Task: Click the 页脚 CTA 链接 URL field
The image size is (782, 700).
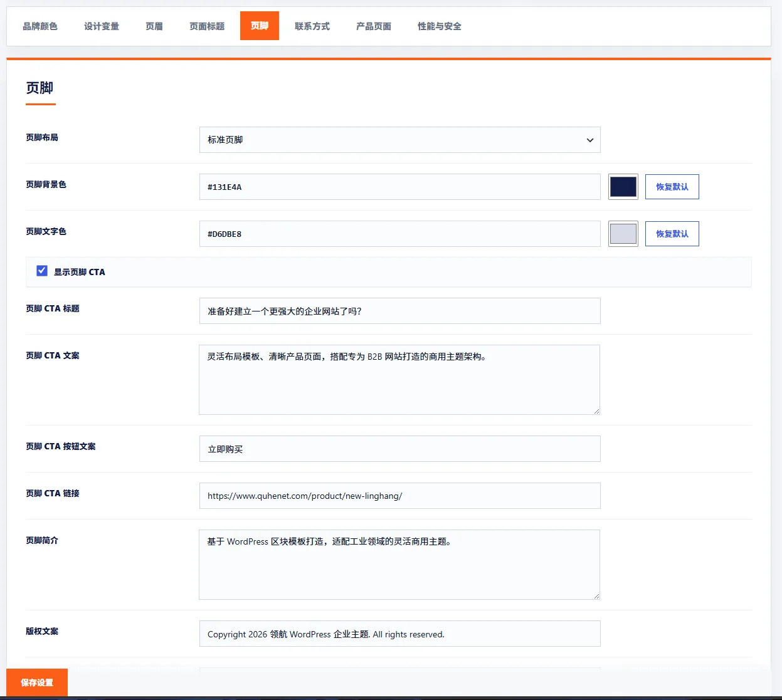Action: pos(400,496)
